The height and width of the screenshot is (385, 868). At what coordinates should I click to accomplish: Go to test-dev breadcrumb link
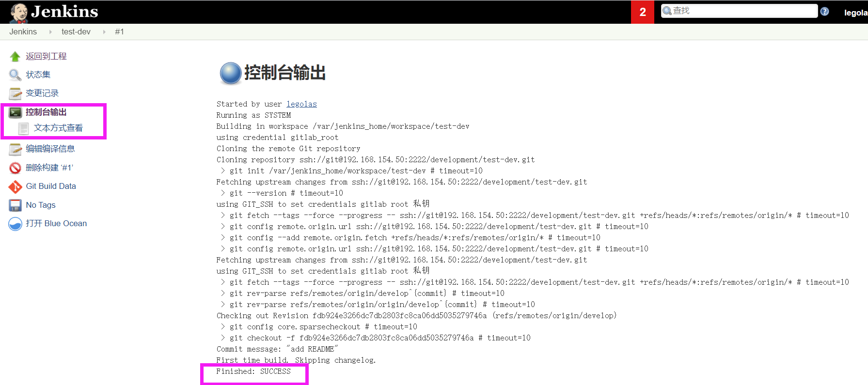(x=76, y=31)
